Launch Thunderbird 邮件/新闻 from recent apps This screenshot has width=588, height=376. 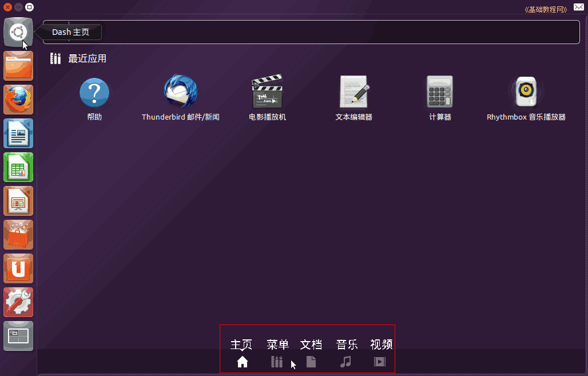pos(181,92)
